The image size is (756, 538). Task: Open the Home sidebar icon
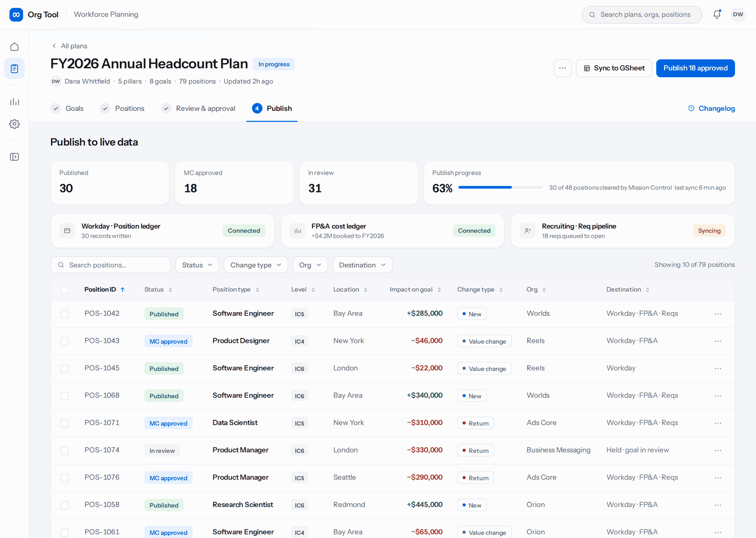click(15, 47)
